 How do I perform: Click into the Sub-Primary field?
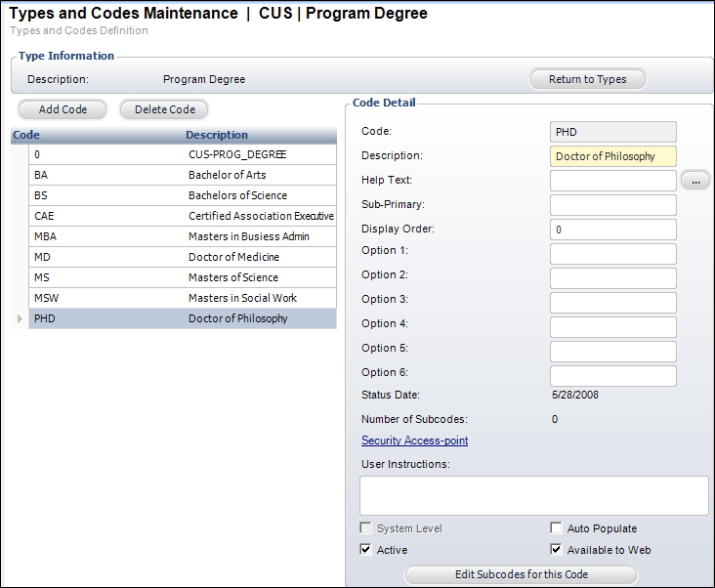[x=612, y=205]
